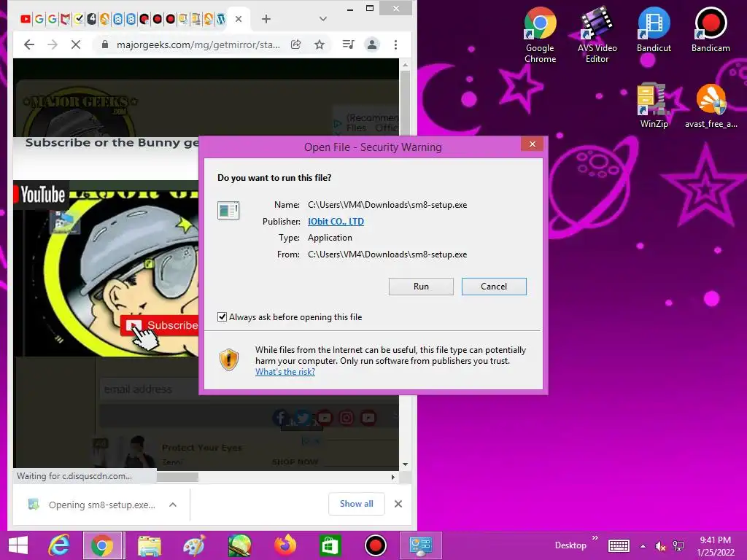Launch Internet Explorer from the taskbar

60,545
